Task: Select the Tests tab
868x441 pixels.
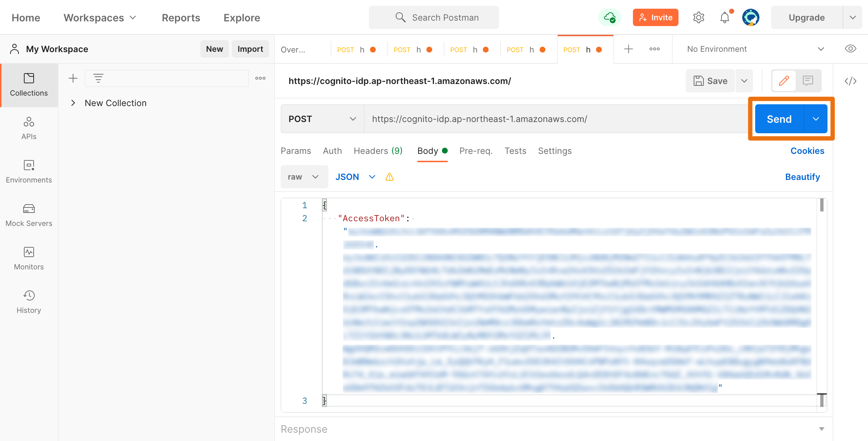Action: (x=515, y=151)
